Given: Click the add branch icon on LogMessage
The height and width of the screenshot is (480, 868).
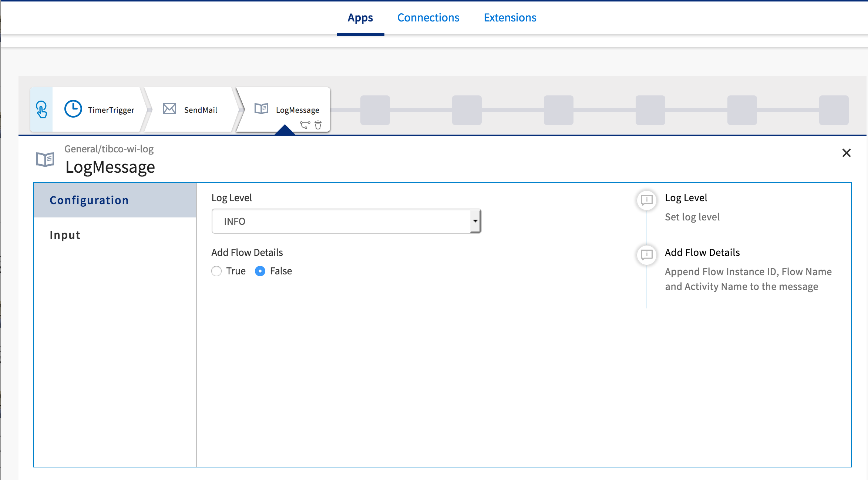Looking at the screenshot, I should [305, 125].
